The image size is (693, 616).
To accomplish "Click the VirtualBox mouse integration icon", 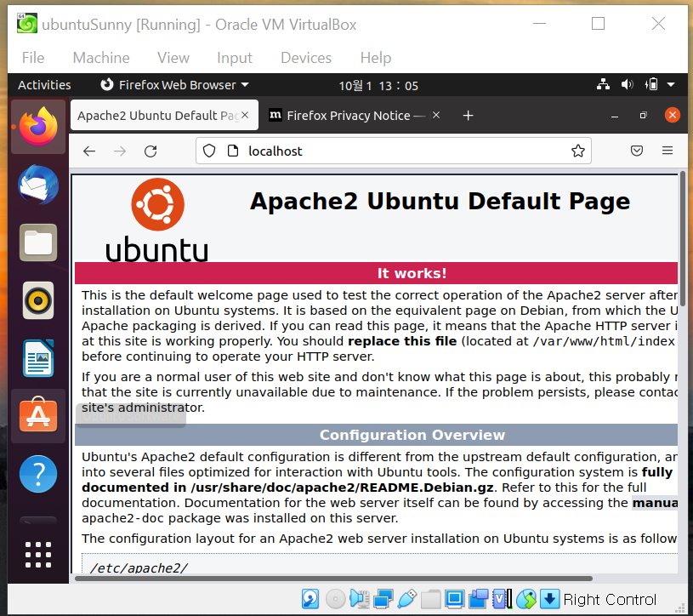I will pyautogui.click(x=526, y=599).
